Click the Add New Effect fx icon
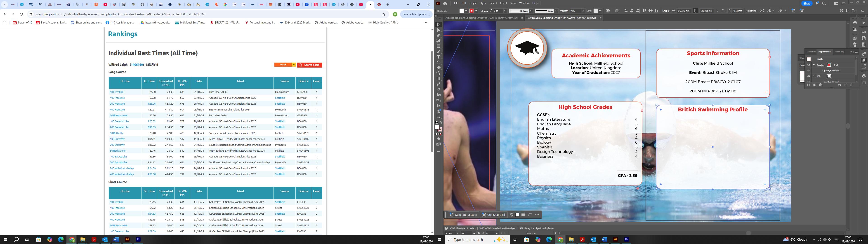Viewport: 868px width, 244px height. click(x=820, y=85)
